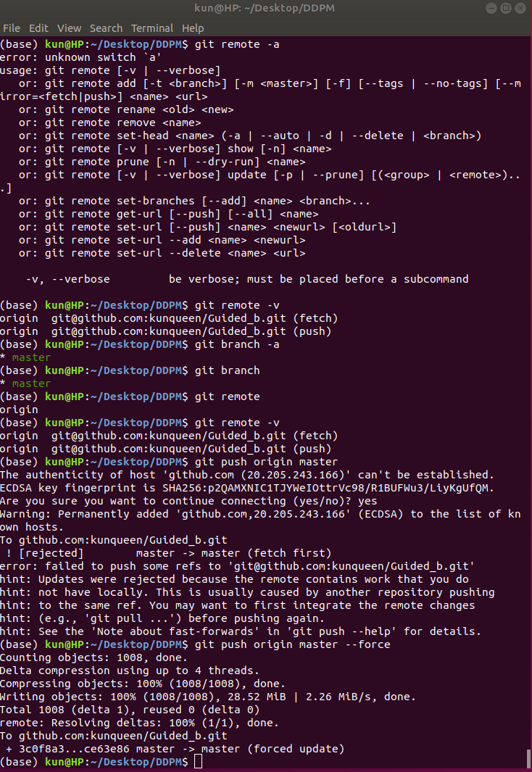Open the Help menu
532x772 pixels.
tap(193, 28)
